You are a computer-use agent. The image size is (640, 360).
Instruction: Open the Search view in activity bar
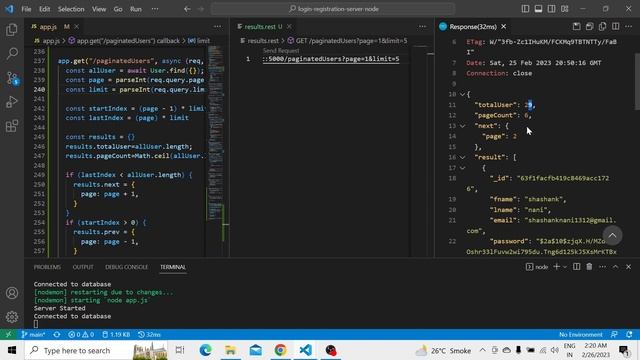tap(12, 53)
